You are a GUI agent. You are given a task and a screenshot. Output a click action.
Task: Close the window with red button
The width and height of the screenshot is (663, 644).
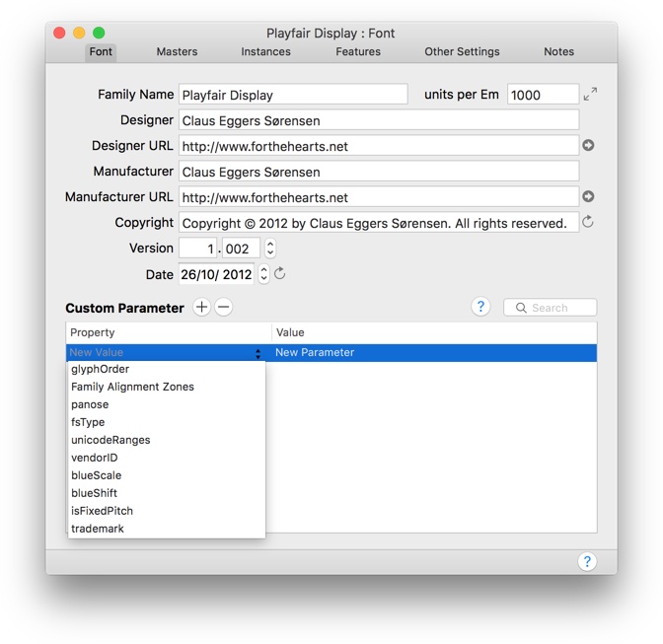[59, 33]
